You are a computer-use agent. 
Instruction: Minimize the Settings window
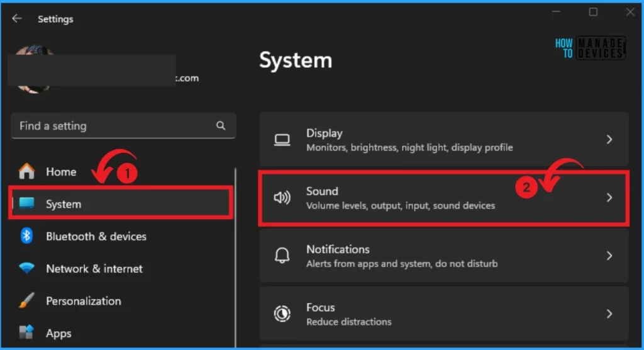556,12
